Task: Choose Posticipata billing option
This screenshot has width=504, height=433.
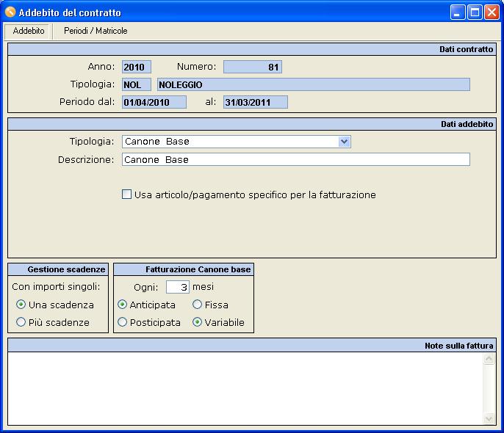Action: [x=123, y=322]
